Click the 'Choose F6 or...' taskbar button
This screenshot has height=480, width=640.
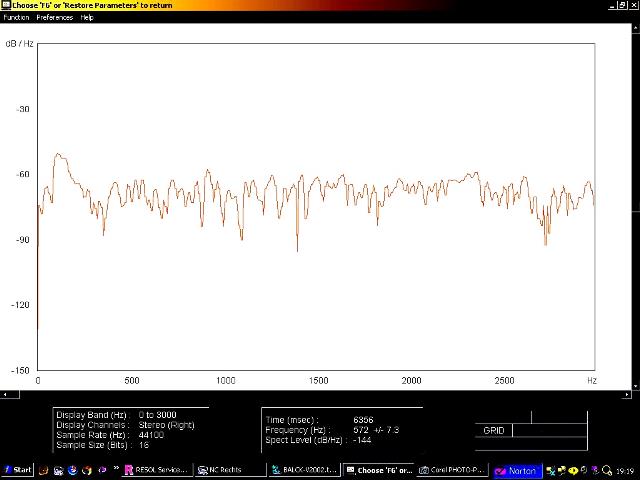click(x=378, y=470)
